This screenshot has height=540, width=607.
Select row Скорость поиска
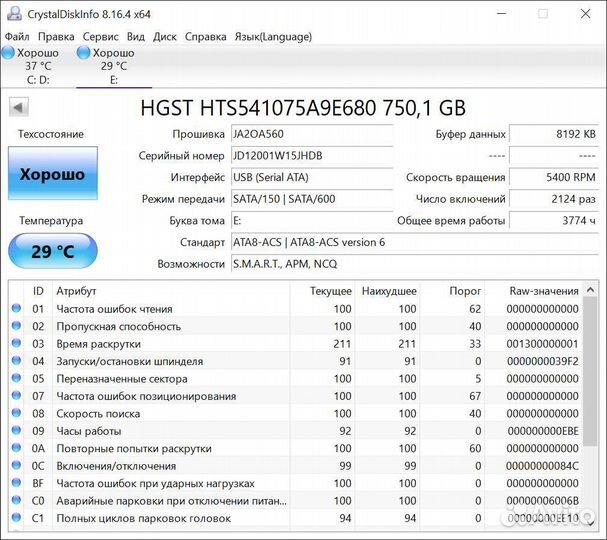pyautogui.click(x=296, y=413)
